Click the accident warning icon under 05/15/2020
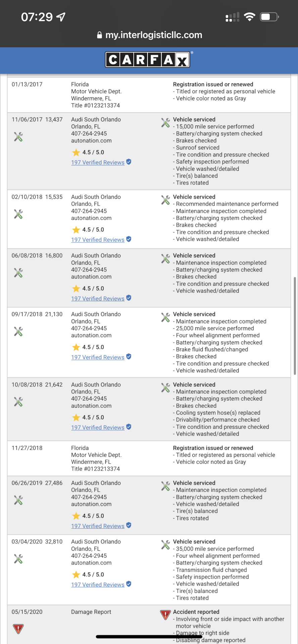The image size is (298, 644). [18, 629]
